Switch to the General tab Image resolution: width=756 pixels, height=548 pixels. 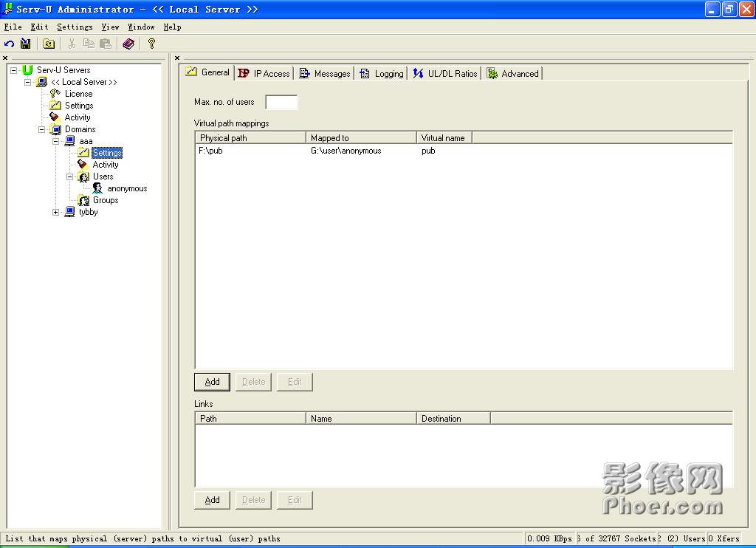coord(208,72)
